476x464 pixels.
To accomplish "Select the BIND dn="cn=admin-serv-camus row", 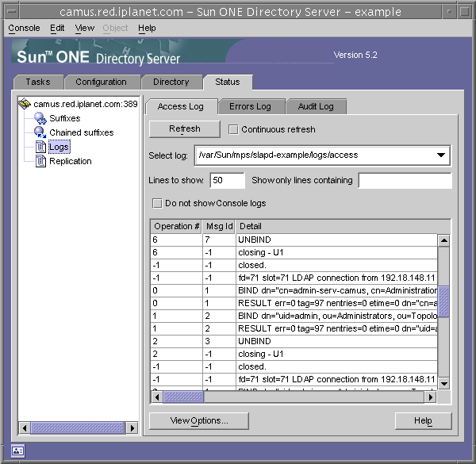I will 294,291.
